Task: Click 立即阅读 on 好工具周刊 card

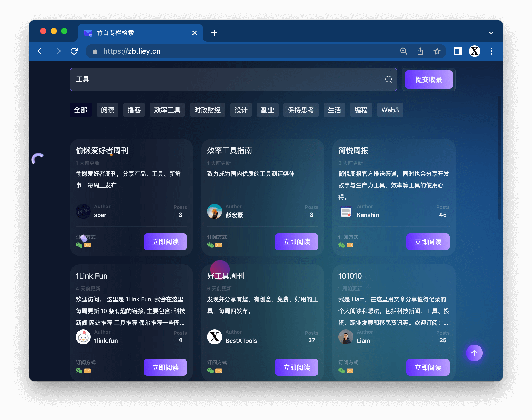Action: click(297, 367)
